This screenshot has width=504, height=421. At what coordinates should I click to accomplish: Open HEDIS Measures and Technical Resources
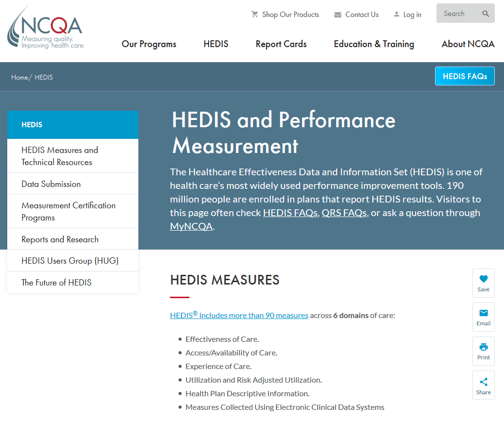73,156
